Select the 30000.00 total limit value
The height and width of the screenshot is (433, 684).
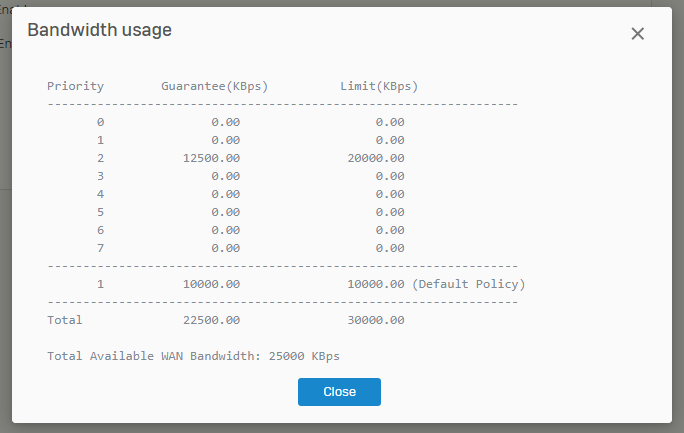(x=375, y=320)
